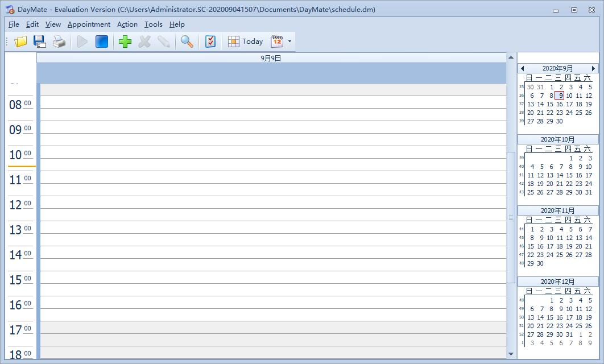
Task: Click the save floppy disk icon
Action: pyautogui.click(x=40, y=42)
